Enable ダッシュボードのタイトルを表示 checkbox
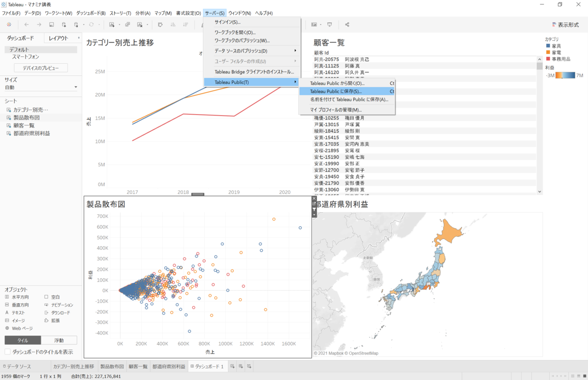The image size is (588, 380). click(x=8, y=352)
